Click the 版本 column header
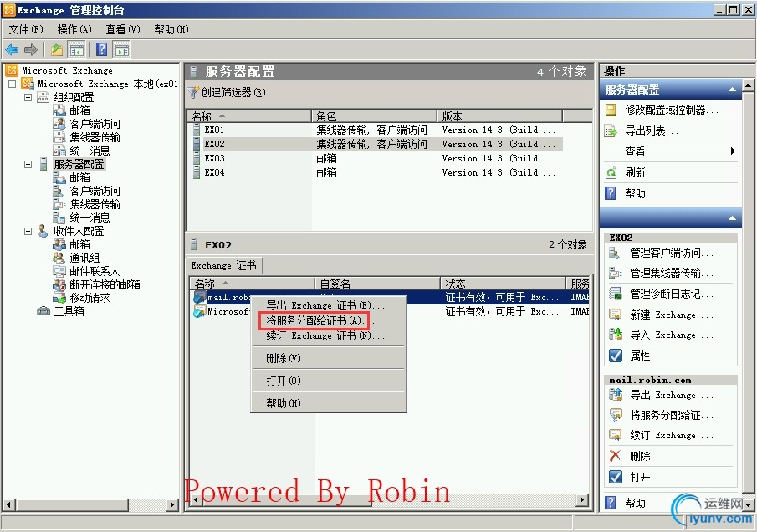The width and height of the screenshot is (757, 532). click(x=499, y=116)
